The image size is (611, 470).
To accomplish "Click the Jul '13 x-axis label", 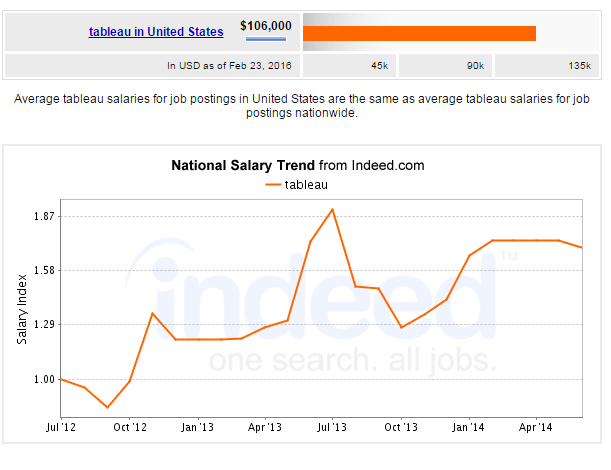I will tap(333, 427).
